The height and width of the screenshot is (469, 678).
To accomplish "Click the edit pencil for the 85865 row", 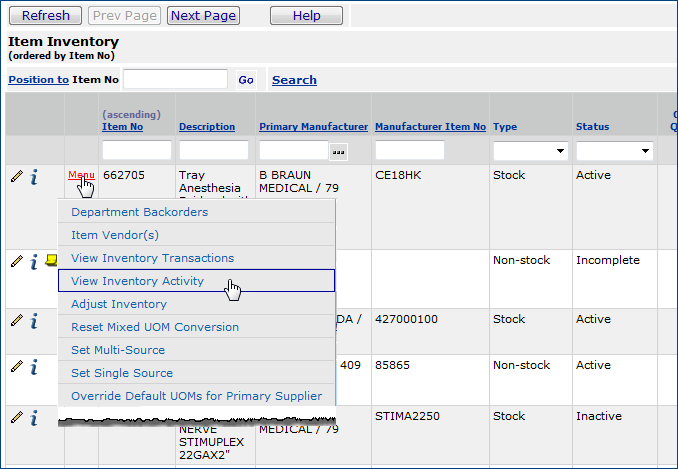I will coord(16,367).
